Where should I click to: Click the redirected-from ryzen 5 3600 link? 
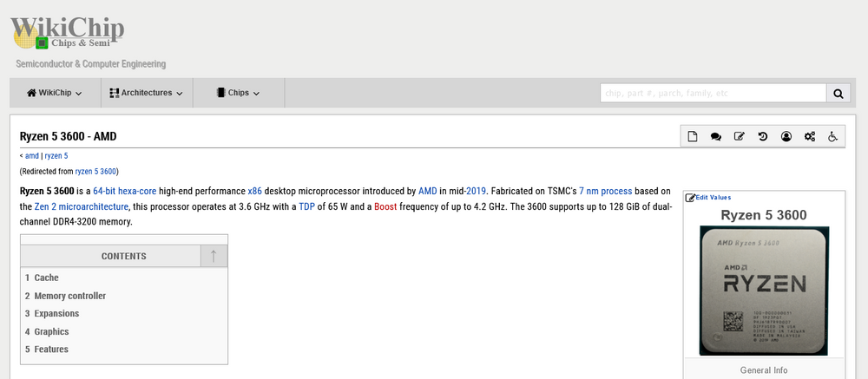pos(95,172)
